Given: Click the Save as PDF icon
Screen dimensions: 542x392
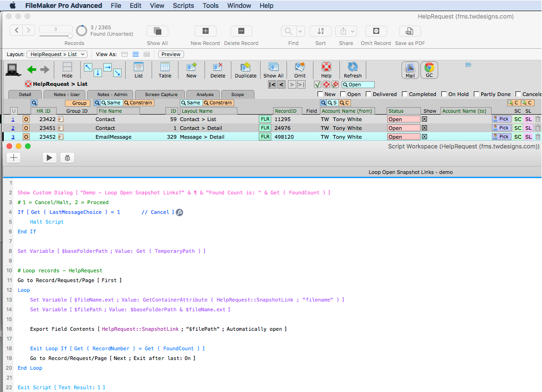Looking at the screenshot, I should pyautogui.click(x=409, y=31).
